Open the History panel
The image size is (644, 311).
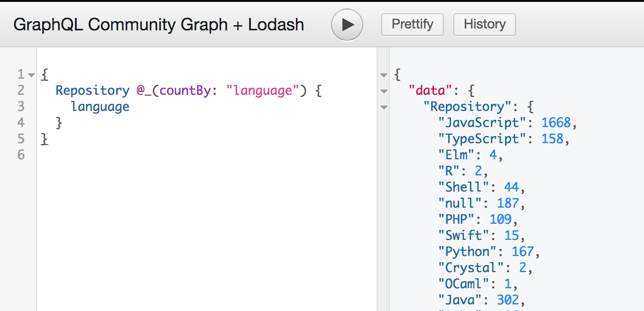coord(484,25)
